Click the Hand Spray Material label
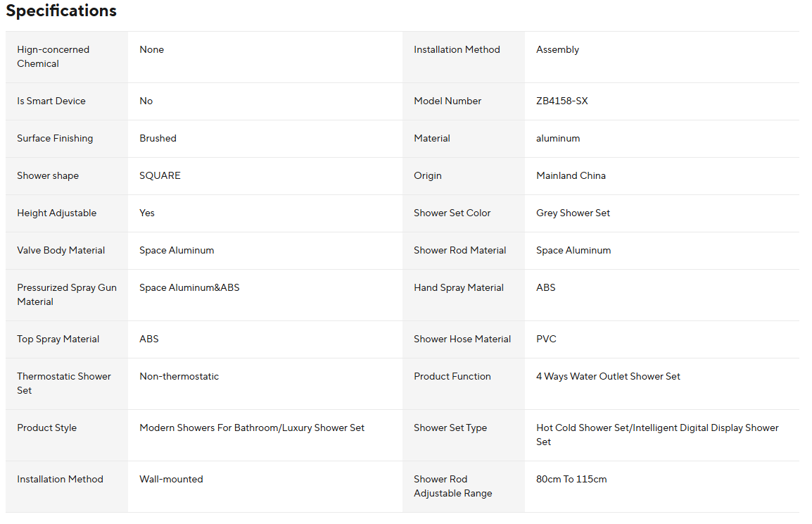This screenshot has height=524, width=812. 459,287
